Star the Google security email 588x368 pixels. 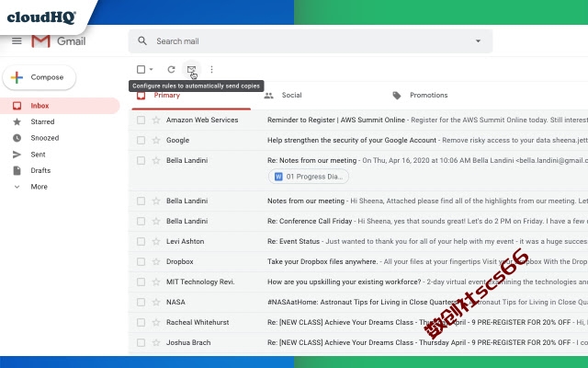pos(156,141)
